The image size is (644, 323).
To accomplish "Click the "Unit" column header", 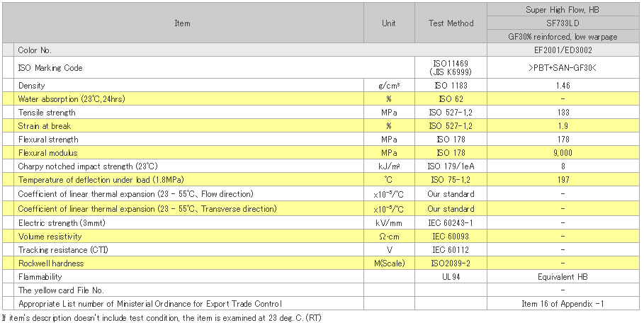I will coord(389,23).
